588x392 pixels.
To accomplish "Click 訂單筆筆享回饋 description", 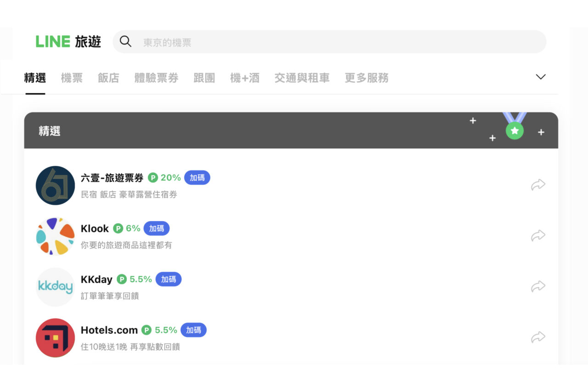I will (x=110, y=296).
